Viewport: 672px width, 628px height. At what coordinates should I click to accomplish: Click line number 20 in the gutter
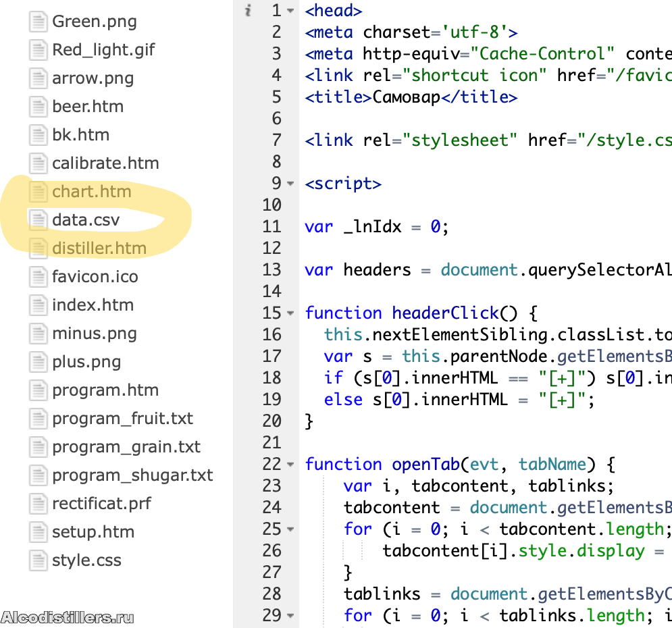(272, 421)
